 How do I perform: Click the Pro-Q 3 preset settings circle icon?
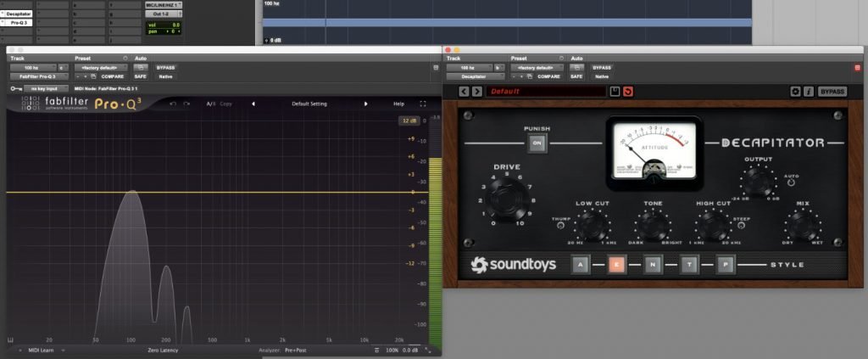[125, 59]
